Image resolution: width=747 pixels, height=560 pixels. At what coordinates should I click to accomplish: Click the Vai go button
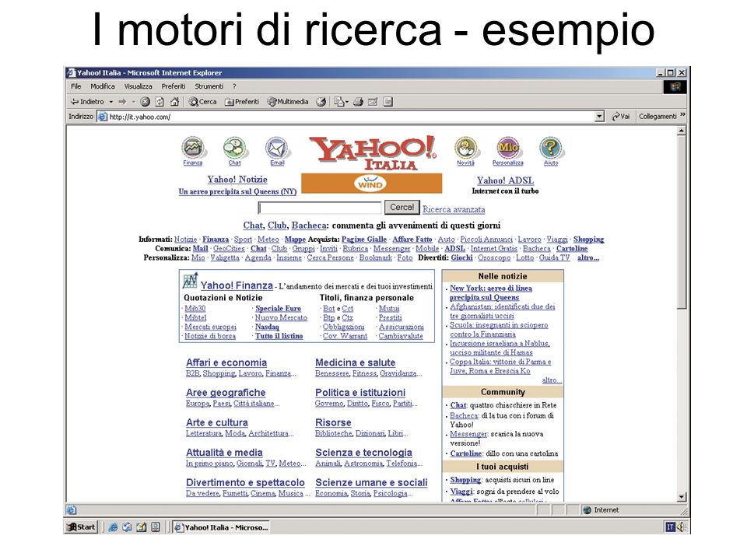click(x=621, y=116)
